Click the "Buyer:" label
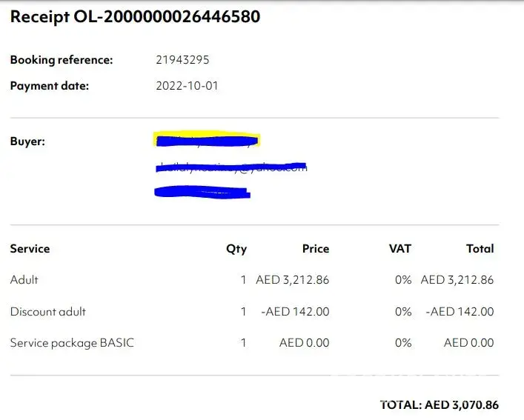The width and height of the screenshot is (524, 420). click(x=27, y=141)
